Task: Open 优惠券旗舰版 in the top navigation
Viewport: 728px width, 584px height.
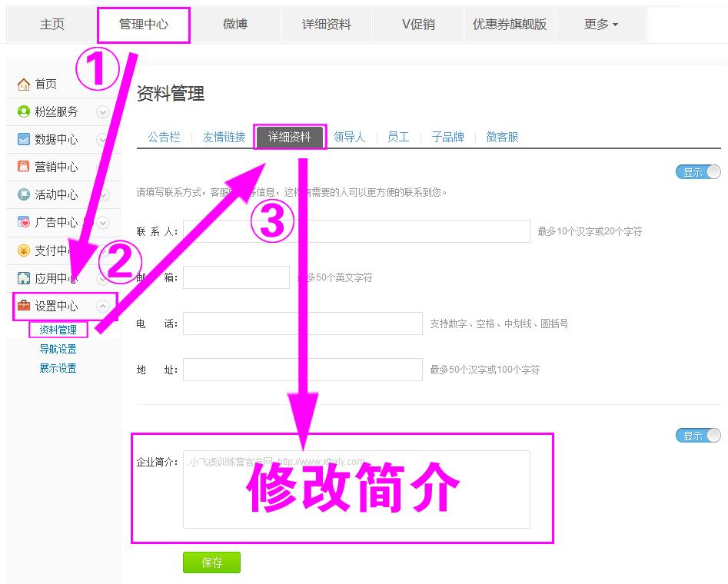Action: point(510,25)
